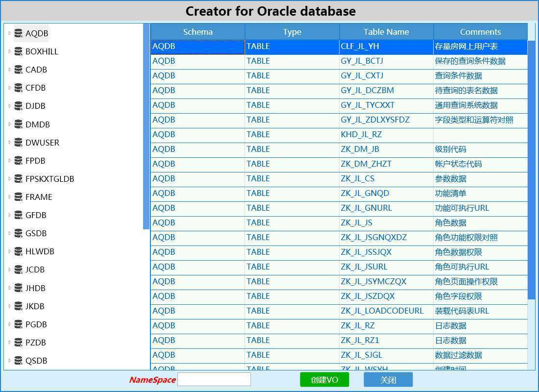Expand the CADB schema node
This screenshot has height=392, width=539.
pyautogui.click(x=10, y=70)
